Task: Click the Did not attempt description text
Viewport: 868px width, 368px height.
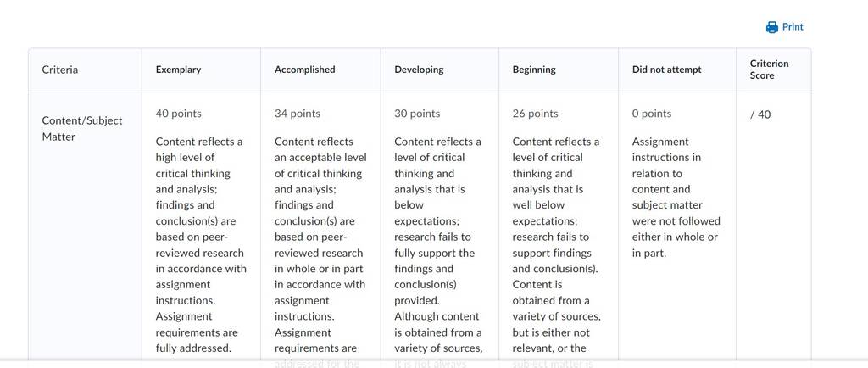Action: 676,198
